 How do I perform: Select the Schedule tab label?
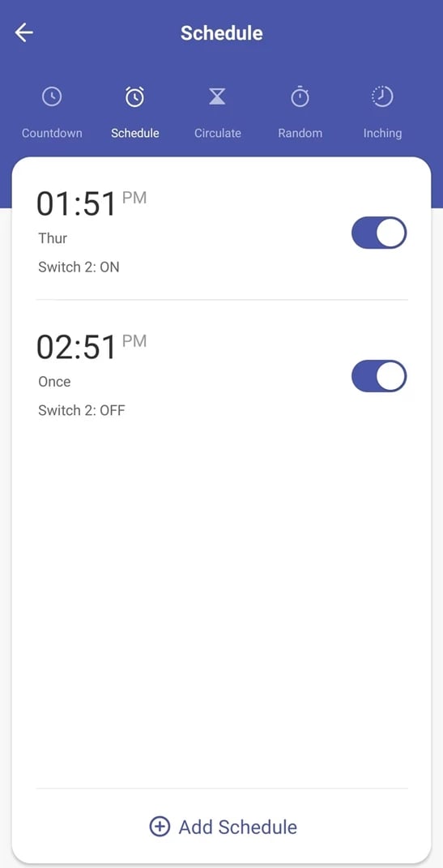pyautogui.click(x=135, y=134)
